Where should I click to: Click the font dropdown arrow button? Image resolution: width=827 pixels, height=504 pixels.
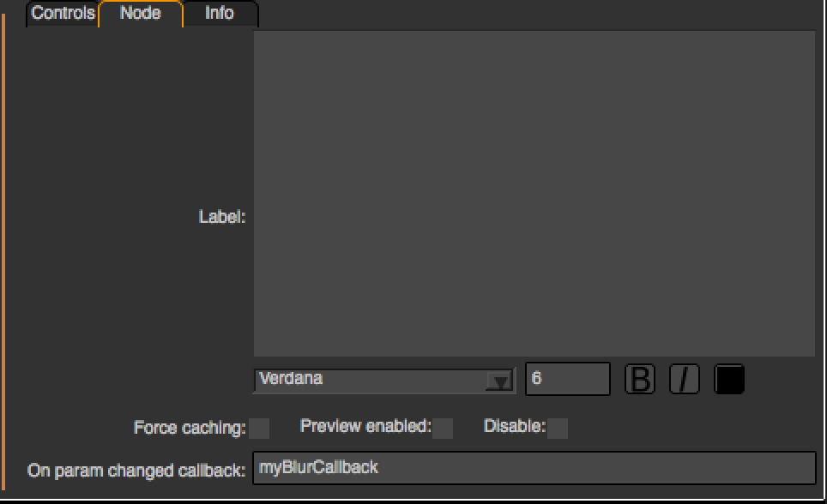pyautogui.click(x=498, y=381)
